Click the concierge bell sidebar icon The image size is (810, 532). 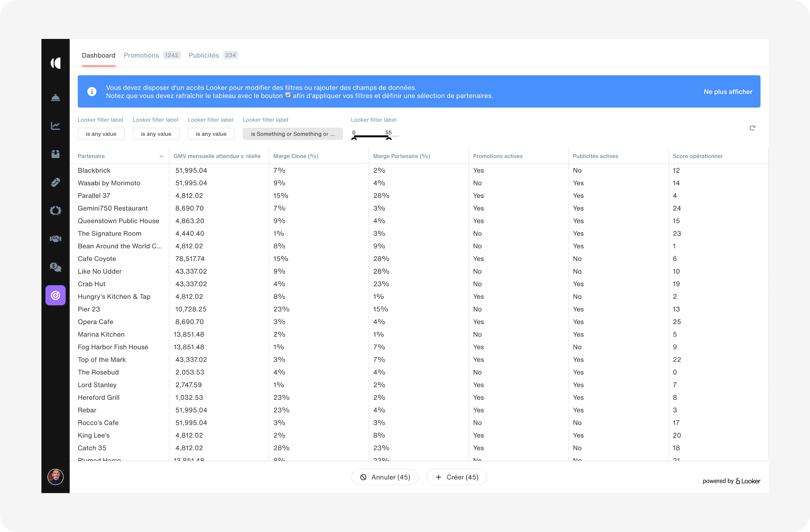[55, 98]
